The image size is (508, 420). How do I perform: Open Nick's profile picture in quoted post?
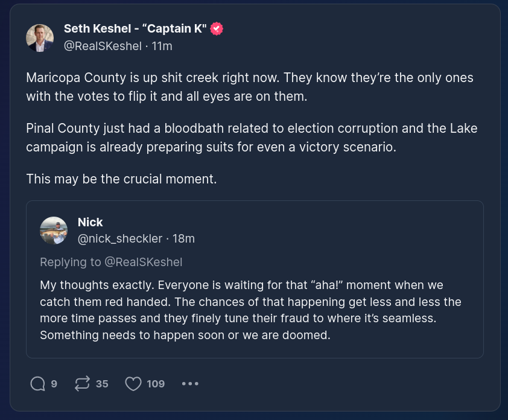54,230
